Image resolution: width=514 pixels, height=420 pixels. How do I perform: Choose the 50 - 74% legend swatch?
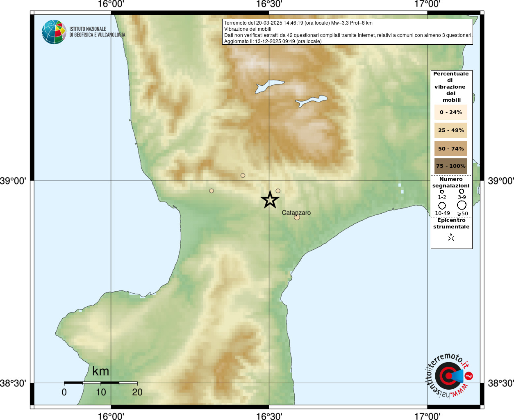click(x=450, y=148)
